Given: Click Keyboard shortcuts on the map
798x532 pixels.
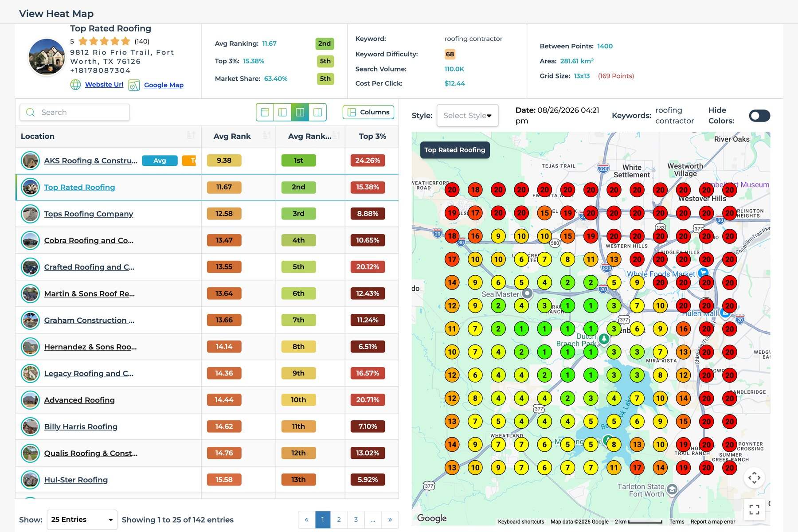Looking at the screenshot, I should pos(521,522).
